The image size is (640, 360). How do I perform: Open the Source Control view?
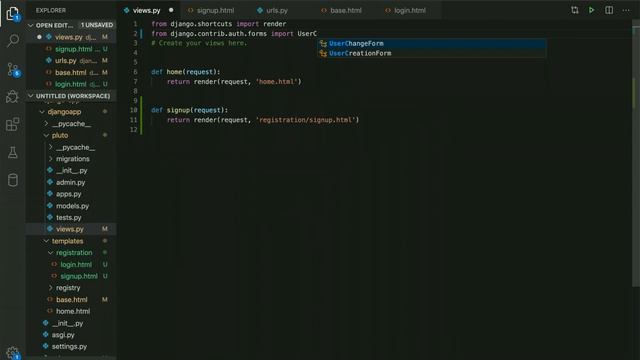click(13, 69)
